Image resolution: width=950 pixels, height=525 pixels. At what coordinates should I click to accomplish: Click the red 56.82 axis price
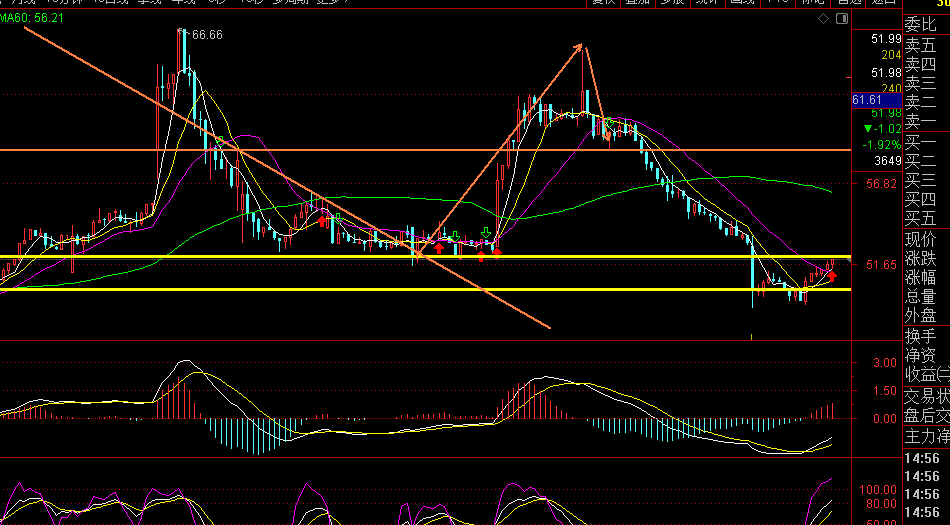(882, 183)
